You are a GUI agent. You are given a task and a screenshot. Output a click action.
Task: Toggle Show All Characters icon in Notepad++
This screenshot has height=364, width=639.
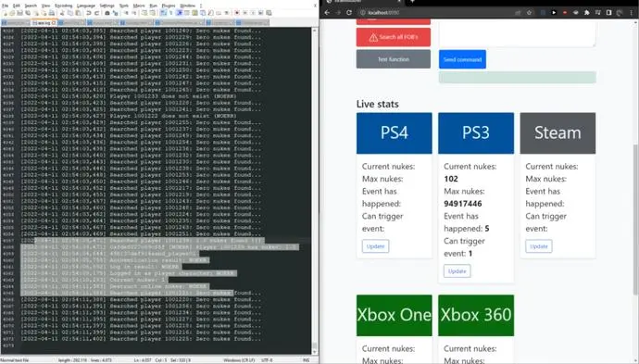click(170, 13)
